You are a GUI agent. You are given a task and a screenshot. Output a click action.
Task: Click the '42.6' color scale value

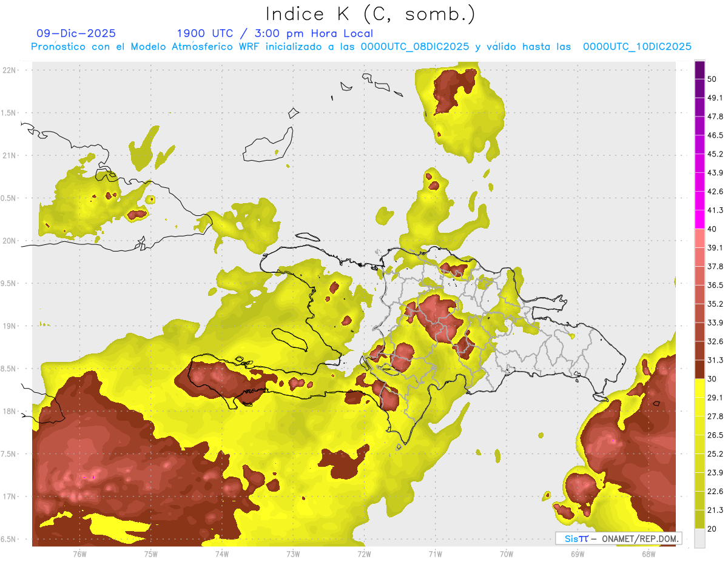click(x=715, y=192)
